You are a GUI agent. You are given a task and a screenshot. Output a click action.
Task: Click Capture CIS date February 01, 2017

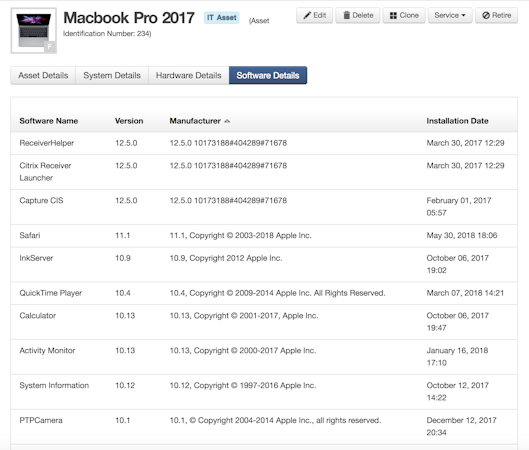pos(458,206)
